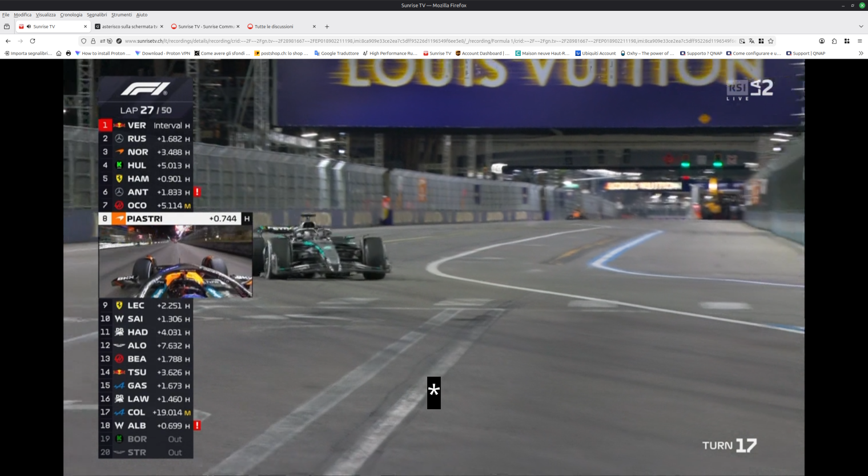Open the Firefox account icon
The height and width of the screenshot is (476, 868).
coord(822,41)
